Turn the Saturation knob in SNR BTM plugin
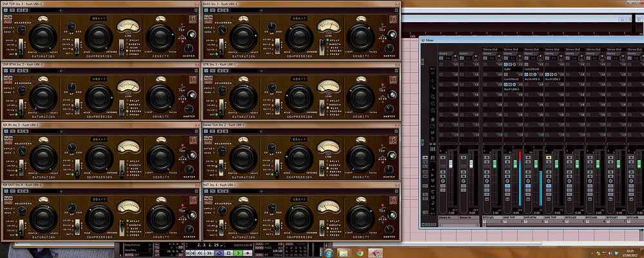The width and height of the screenshot is (644, 258). tap(43, 98)
